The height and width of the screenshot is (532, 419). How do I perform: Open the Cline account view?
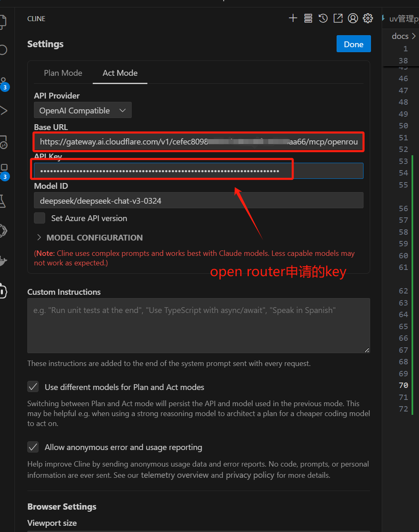tap(353, 18)
